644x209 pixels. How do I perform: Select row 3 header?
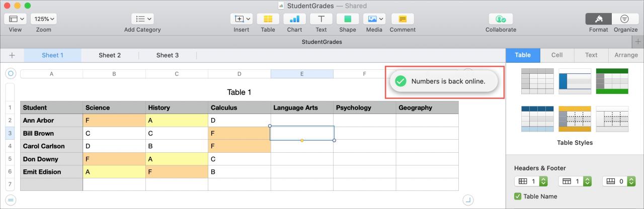click(x=10, y=133)
